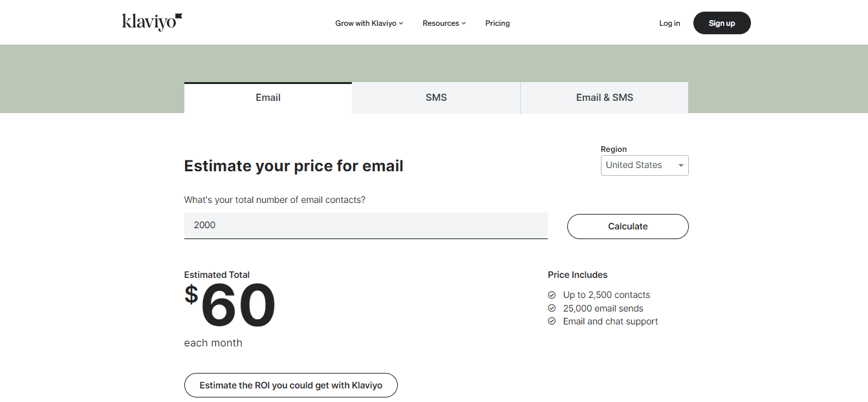This screenshot has height=402, width=868.
Task: Click the Resources chevron arrow
Action: (464, 23)
